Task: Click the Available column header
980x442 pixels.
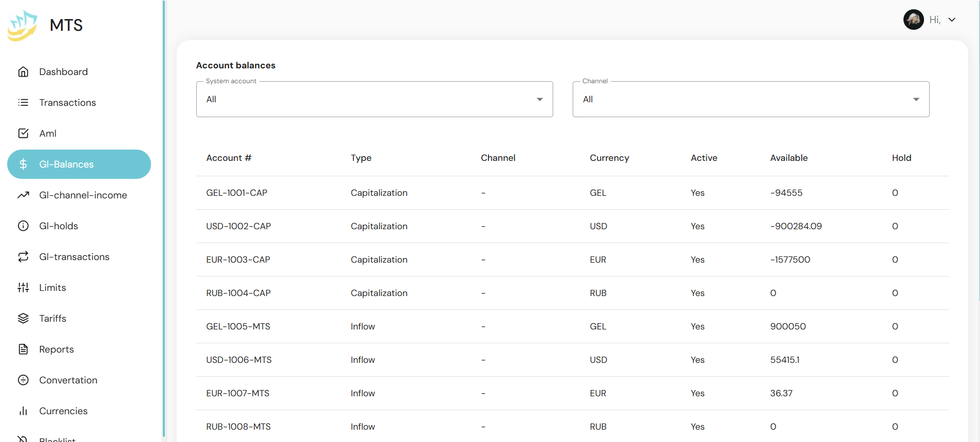Action: (788, 158)
